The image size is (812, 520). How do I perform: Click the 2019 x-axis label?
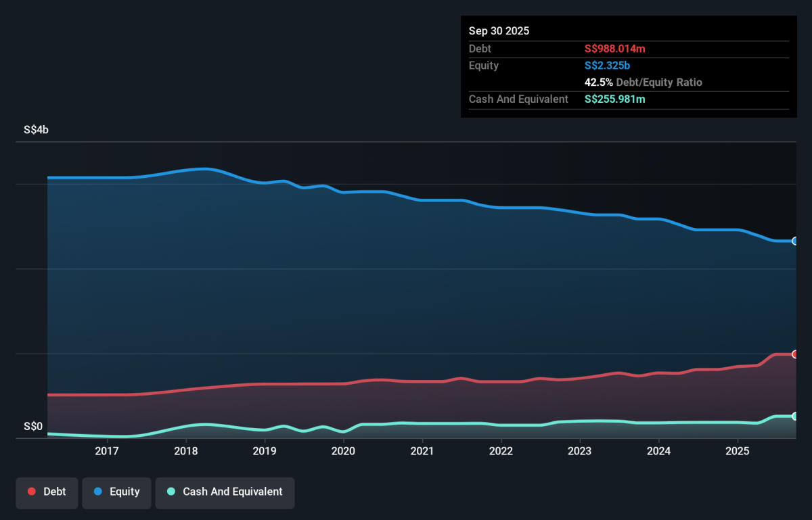pos(265,451)
